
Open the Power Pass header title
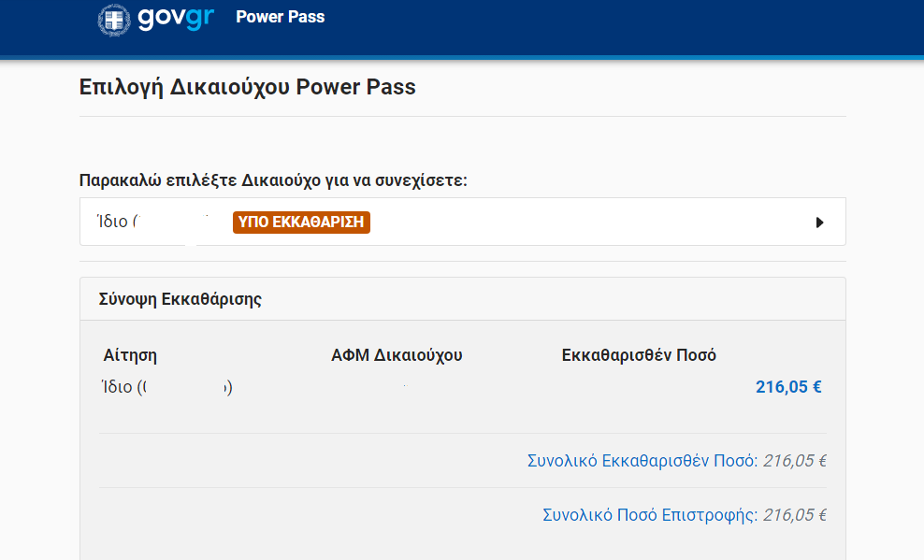[280, 17]
